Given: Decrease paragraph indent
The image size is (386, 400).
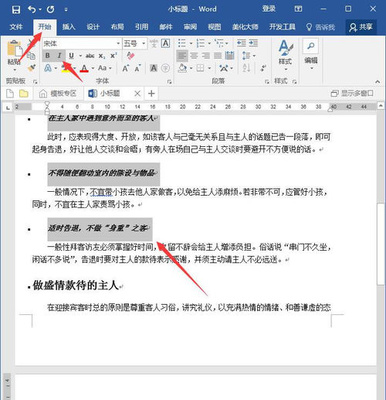Looking at the screenshot, I should 241,43.
